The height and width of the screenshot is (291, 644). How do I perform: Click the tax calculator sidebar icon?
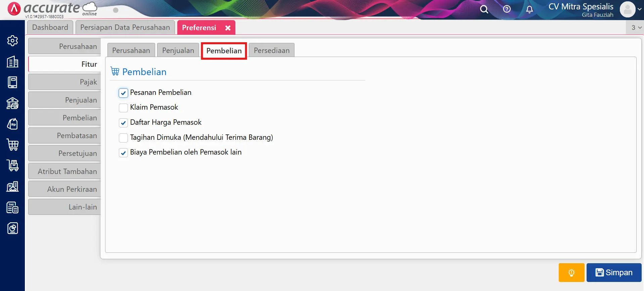12,208
